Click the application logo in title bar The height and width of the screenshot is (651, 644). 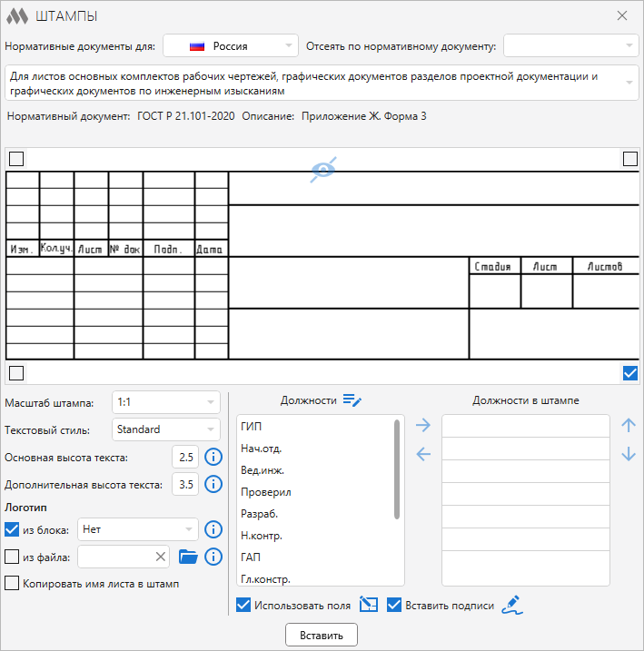click(17, 16)
